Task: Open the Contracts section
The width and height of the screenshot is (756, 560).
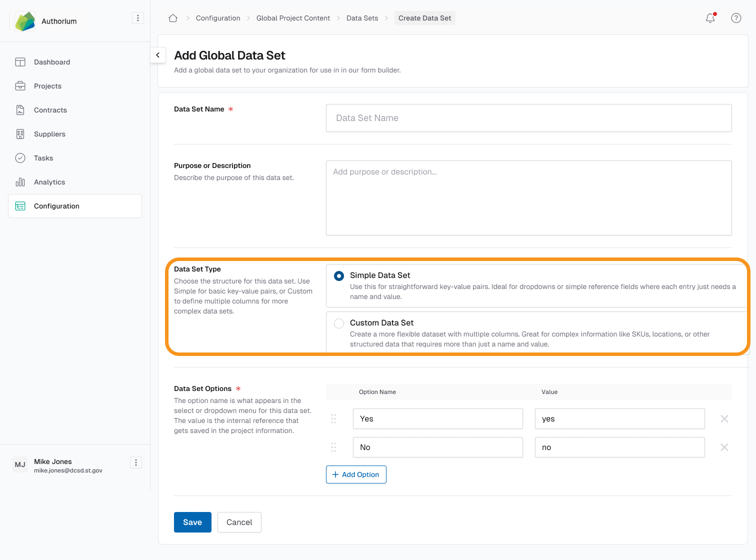Action: click(50, 110)
